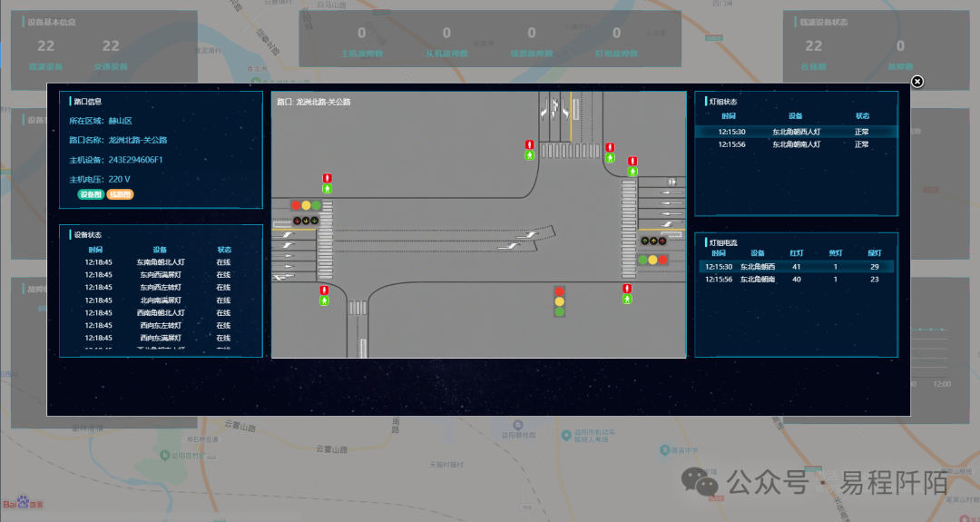Click the orange 线路图 button
The width and height of the screenshot is (980, 522).
click(120, 194)
